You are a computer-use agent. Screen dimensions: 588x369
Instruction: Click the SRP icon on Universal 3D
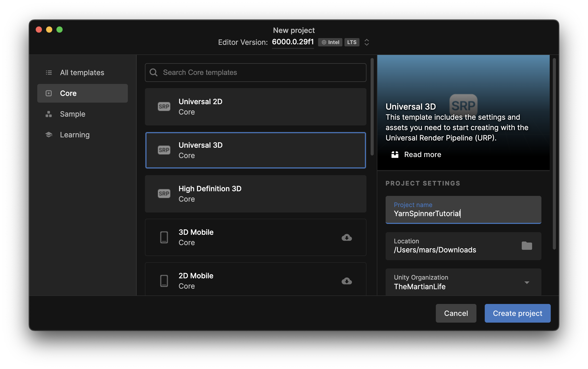[x=164, y=150]
